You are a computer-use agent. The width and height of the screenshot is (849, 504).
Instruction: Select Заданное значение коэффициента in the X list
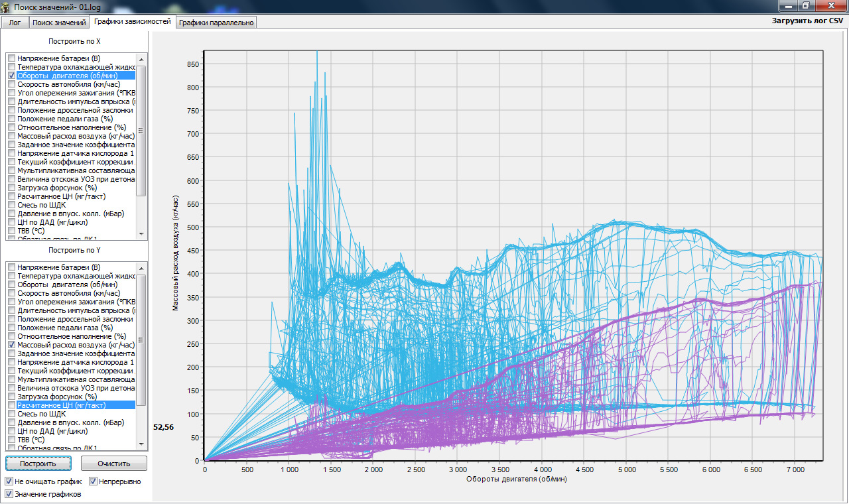click(76, 145)
